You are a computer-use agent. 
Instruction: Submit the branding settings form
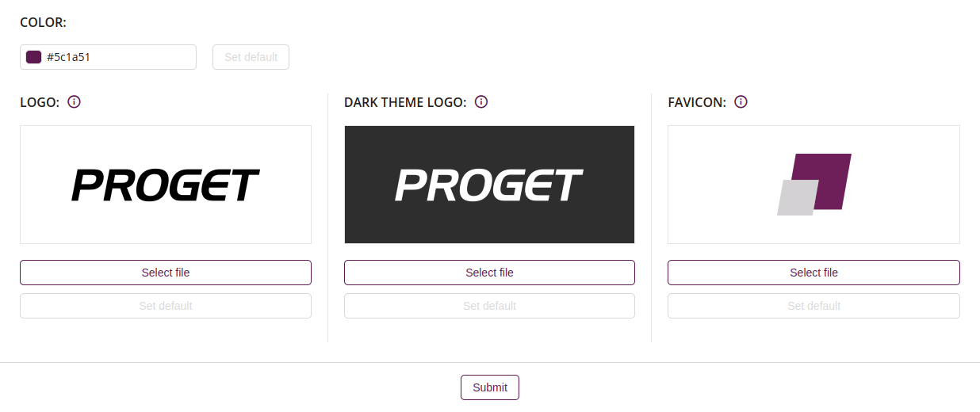[x=490, y=387]
